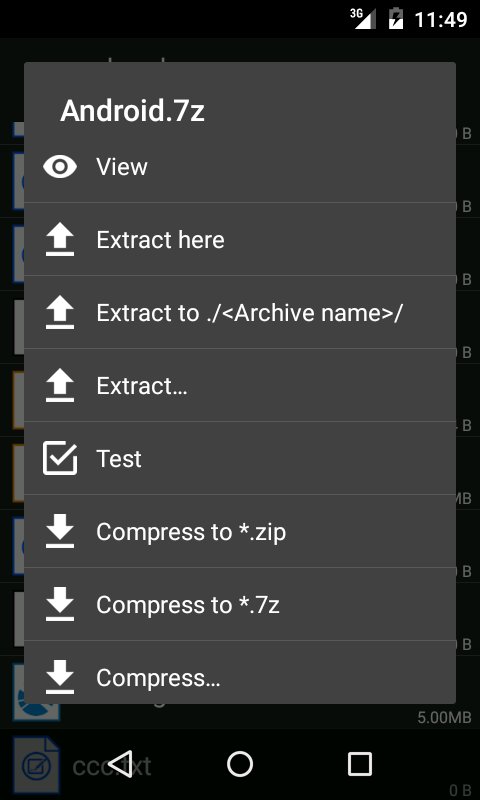Select the Extract here option
The image size is (480, 800).
[x=240, y=239]
